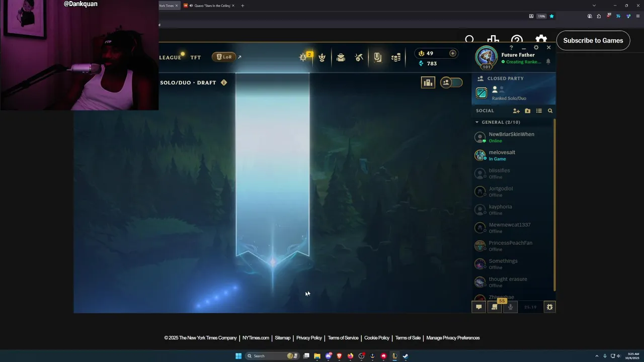The image size is (644, 362).
Task: Open the Cookie Policy footer link
Action: [x=377, y=338]
